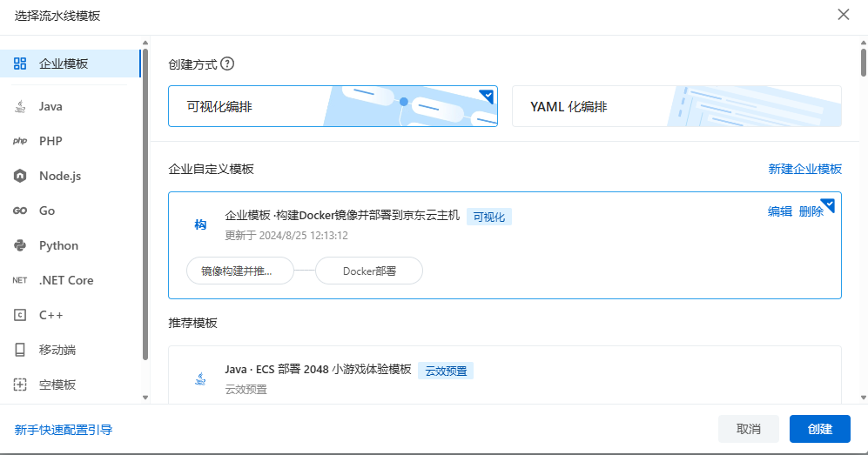Click the 移动端 mobile device icon
Viewport: 868px width, 455px height.
(x=20, y=350)
